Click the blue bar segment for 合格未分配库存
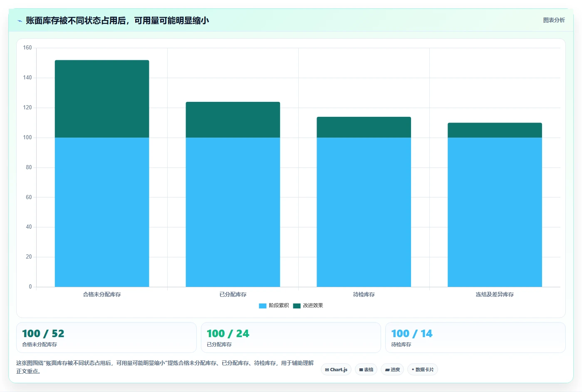Screen dimensions: 582x392 tap(102, 212)
